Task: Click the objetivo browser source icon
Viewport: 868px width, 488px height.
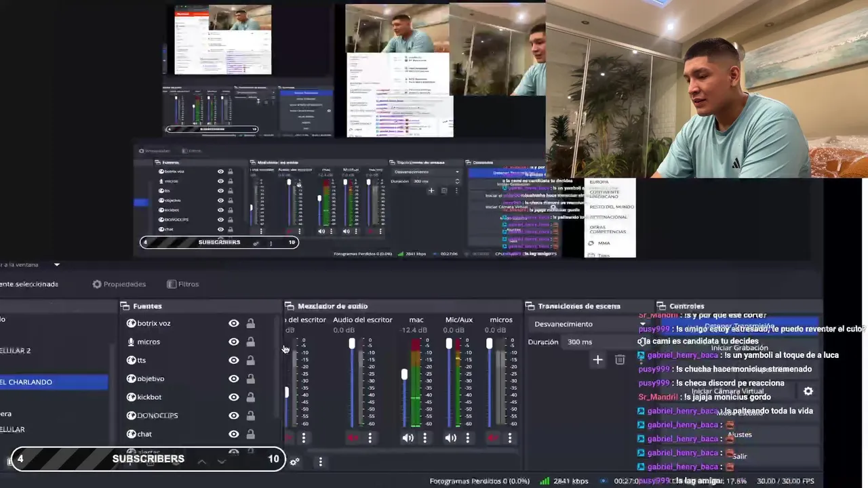Action: [x=131, y=378]
